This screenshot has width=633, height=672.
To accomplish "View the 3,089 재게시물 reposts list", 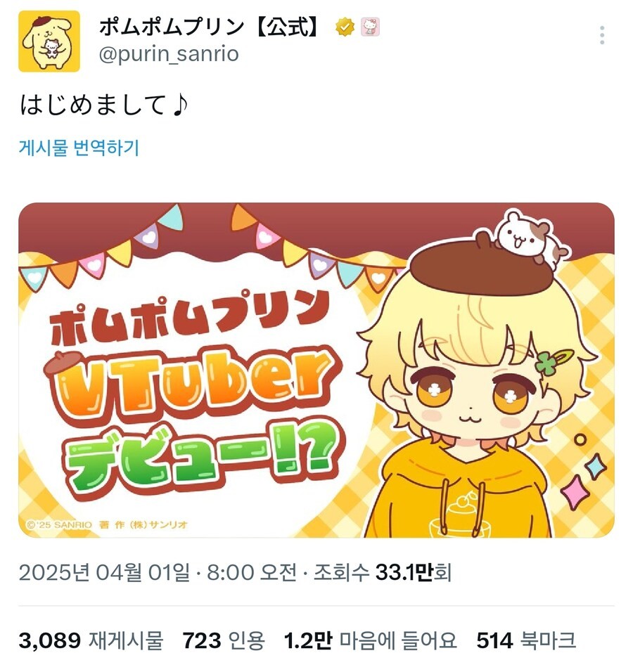I will [91, 640].
